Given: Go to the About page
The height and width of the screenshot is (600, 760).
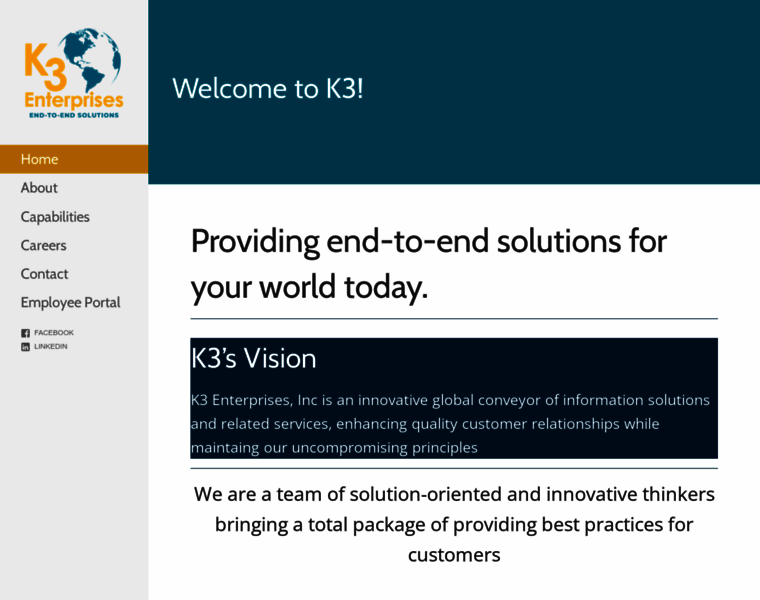Looking at the screenshot, I should coord(39,188).
